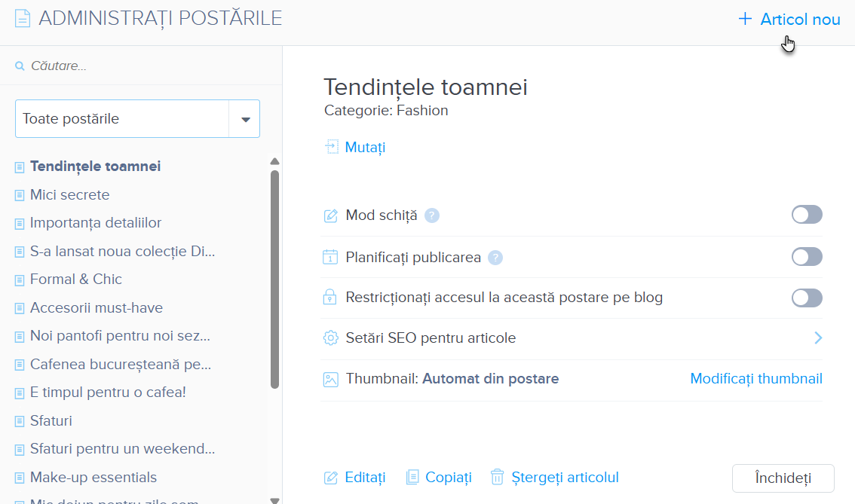
Task: Click the Copiați duplicate icon
Action: (412, 477)
